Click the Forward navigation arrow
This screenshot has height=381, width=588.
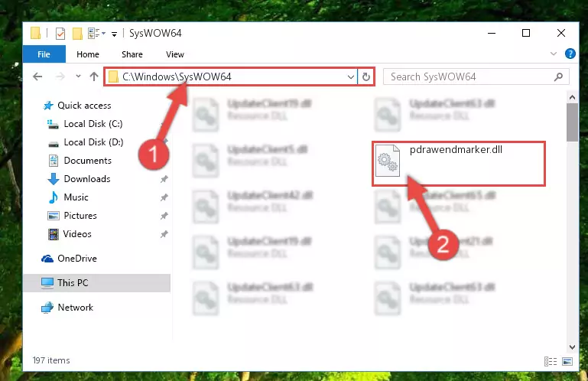tap(60, 77)
